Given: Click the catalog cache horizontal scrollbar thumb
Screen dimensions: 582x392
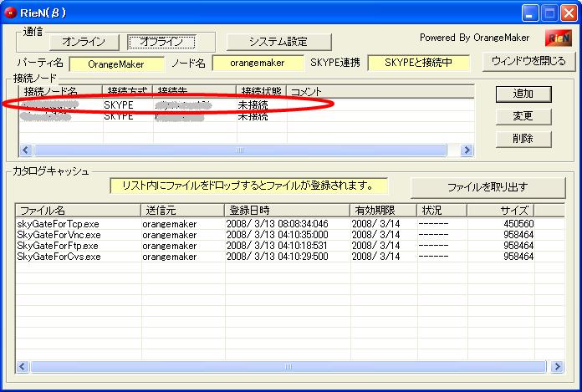Looking at the screenshot, I should coord(288,367).
